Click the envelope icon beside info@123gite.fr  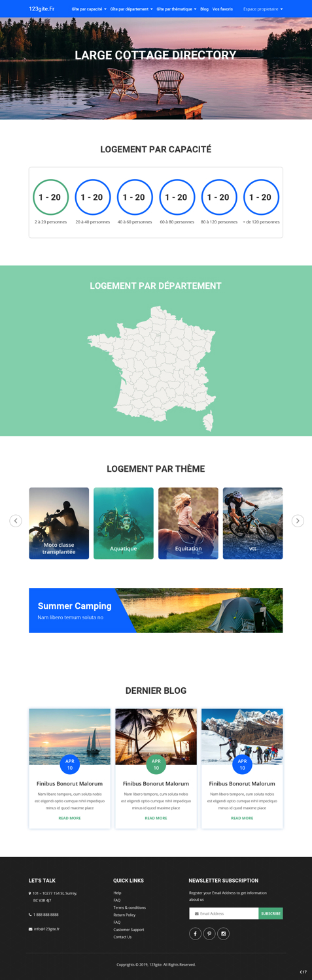[30, 929]
